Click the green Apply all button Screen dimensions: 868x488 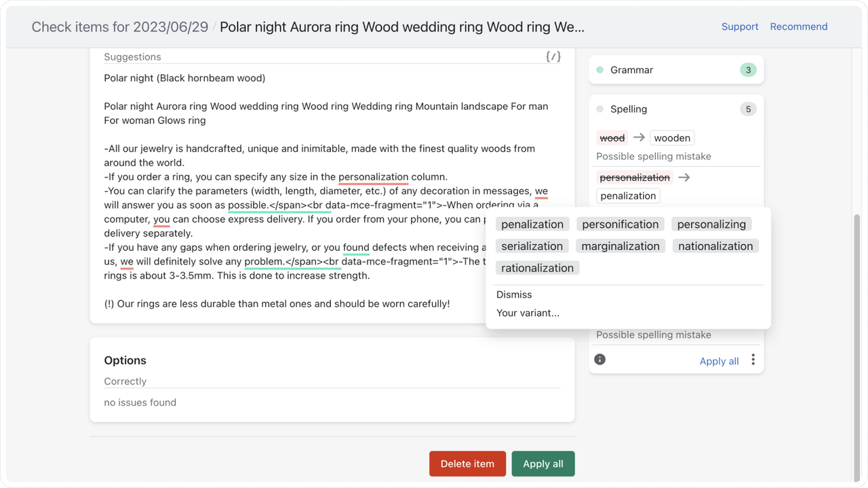tap(543, 464)
